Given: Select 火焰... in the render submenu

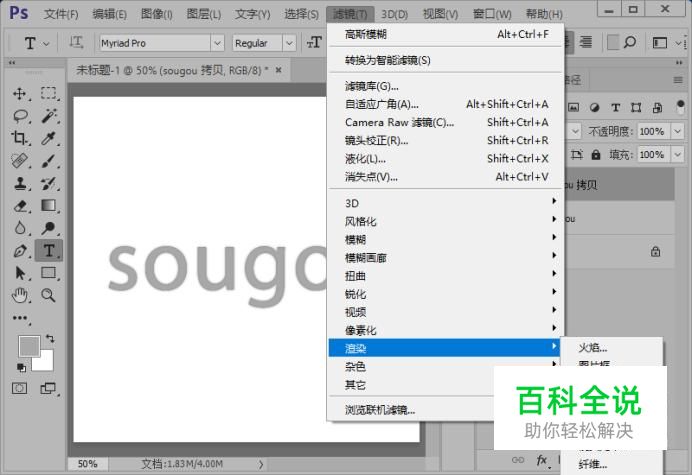Looking at the screenshot, I should (612, 348).
